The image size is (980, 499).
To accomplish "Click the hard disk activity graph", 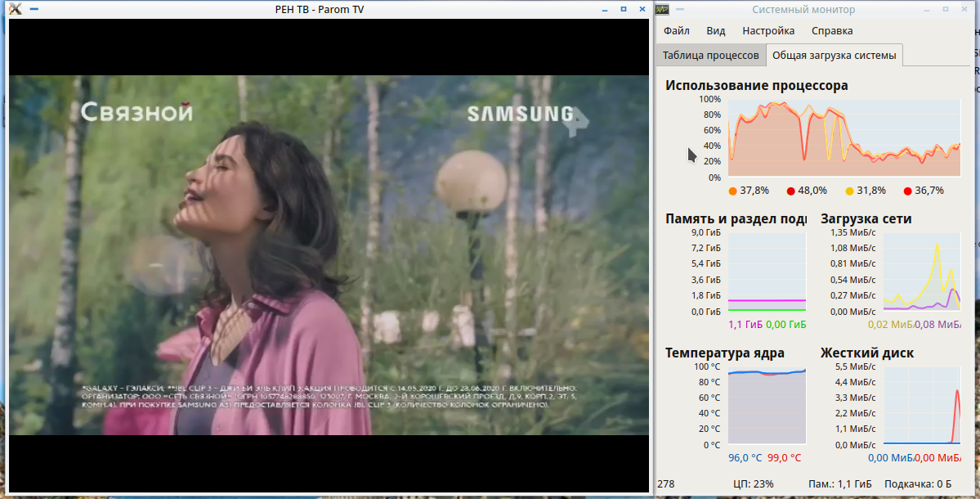I will [x=921, y=406].
